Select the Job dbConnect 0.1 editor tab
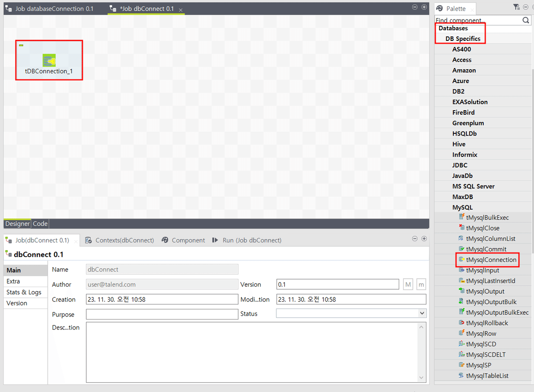The image size is (534, 392). tap(147, 8)
